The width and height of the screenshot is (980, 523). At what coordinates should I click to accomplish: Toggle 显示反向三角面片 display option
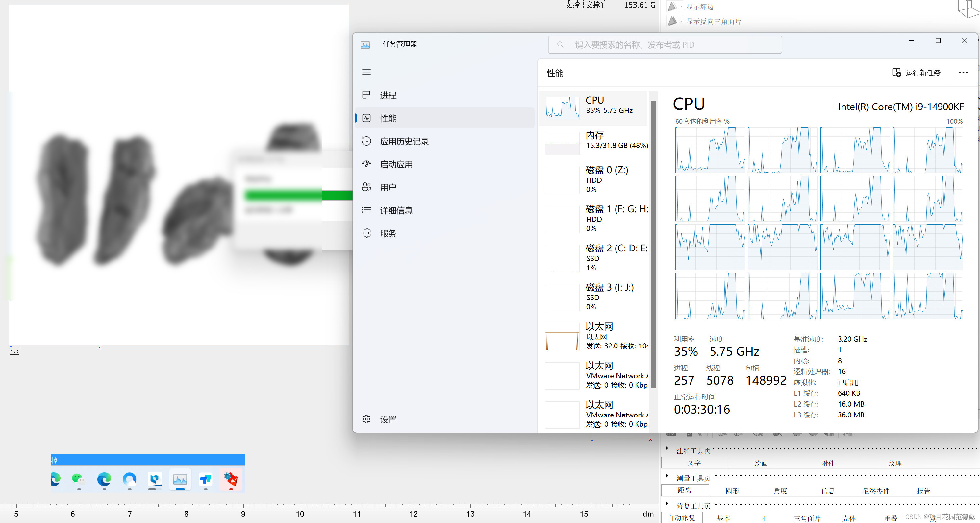click(713, 21)
